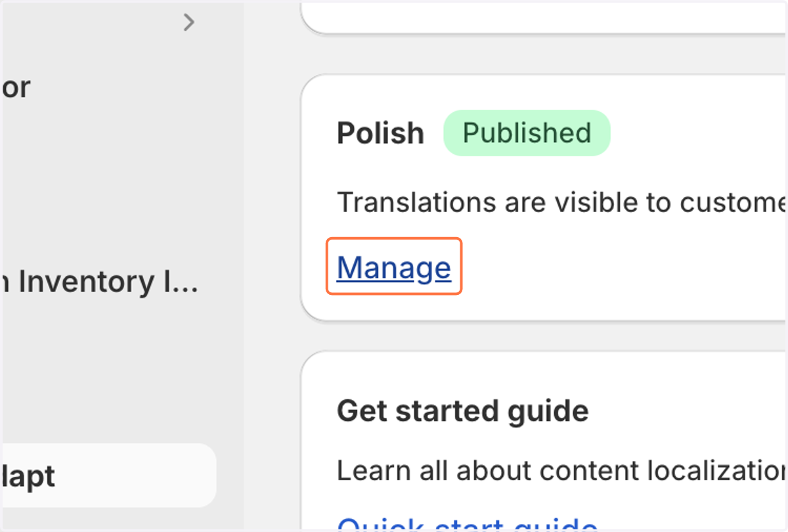
Task: Click the Polish language heading
Action: (381, 133)
